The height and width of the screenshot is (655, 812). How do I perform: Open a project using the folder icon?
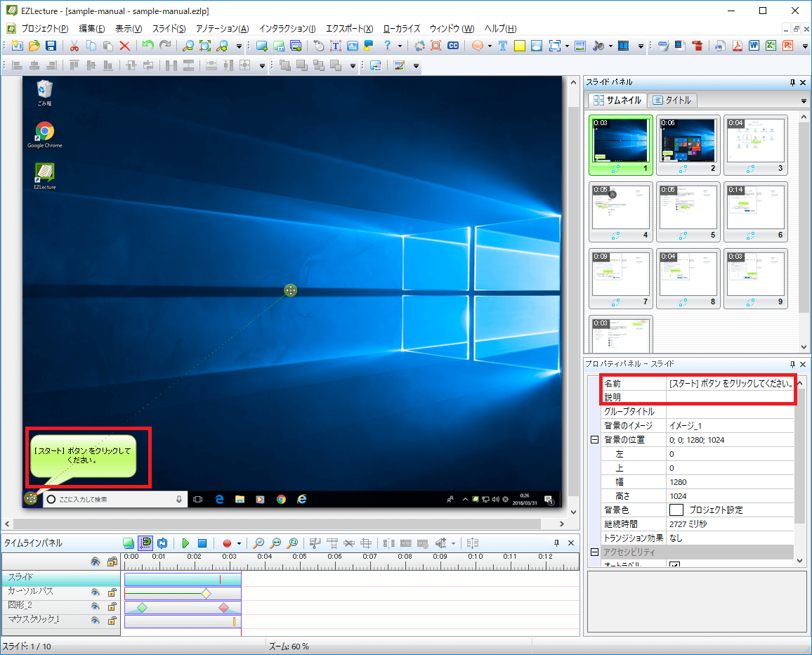pos(34,46)
